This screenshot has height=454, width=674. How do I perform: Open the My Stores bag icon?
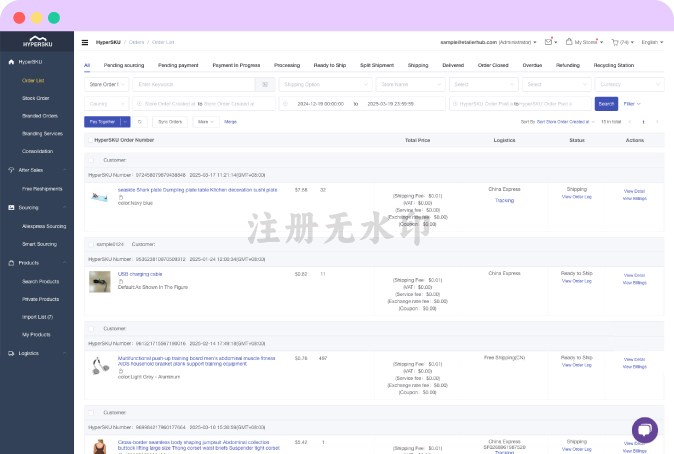coord(569,42)
